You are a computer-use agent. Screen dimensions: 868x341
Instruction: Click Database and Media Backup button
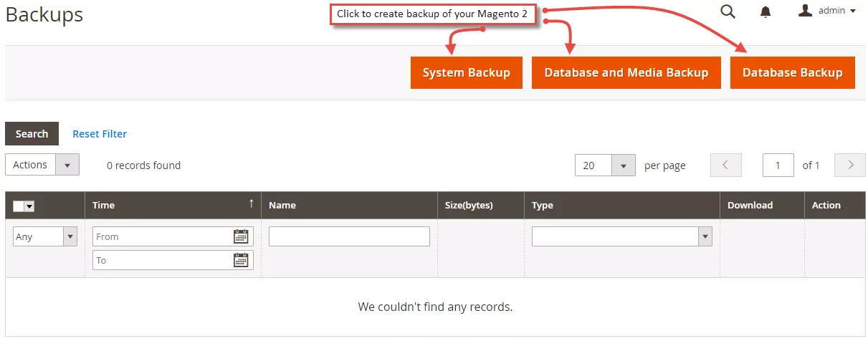coord(626,73)
